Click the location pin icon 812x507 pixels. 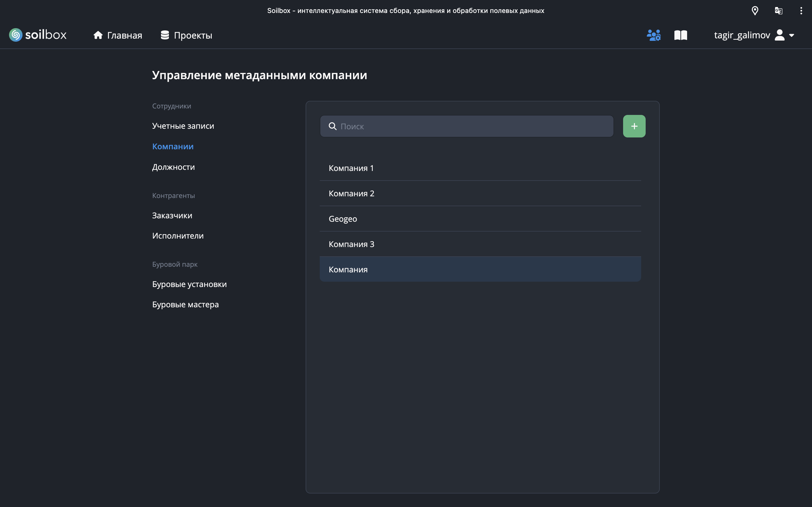tap(754, 11)
